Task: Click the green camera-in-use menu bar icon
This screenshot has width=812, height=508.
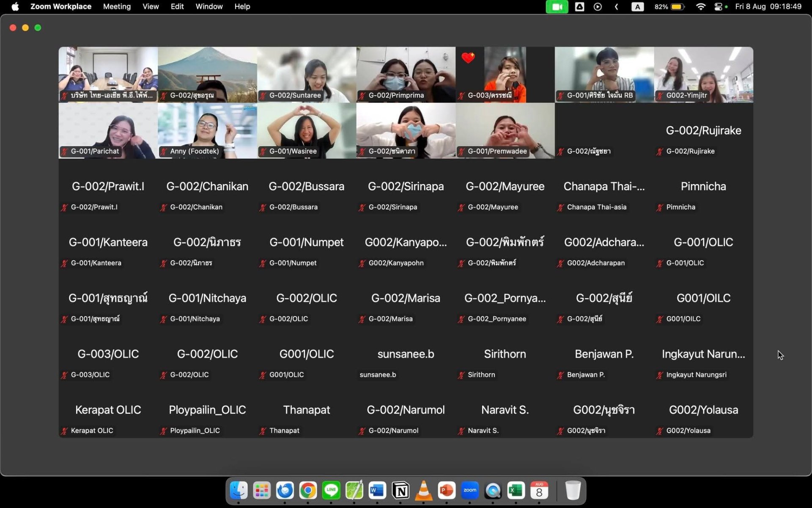Action: click(x=557, y=7)
